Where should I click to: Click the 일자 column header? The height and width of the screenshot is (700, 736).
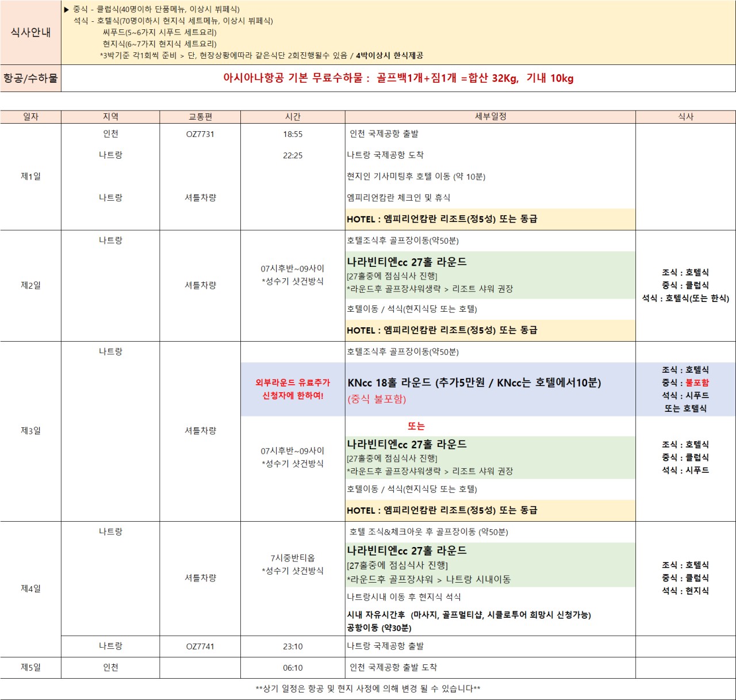point(30,117)
